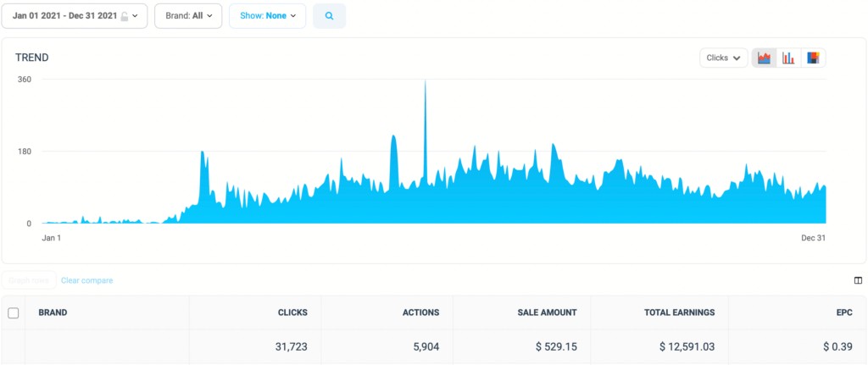
Task: Click the lock icon in date range
Action: tap(125, 17)
